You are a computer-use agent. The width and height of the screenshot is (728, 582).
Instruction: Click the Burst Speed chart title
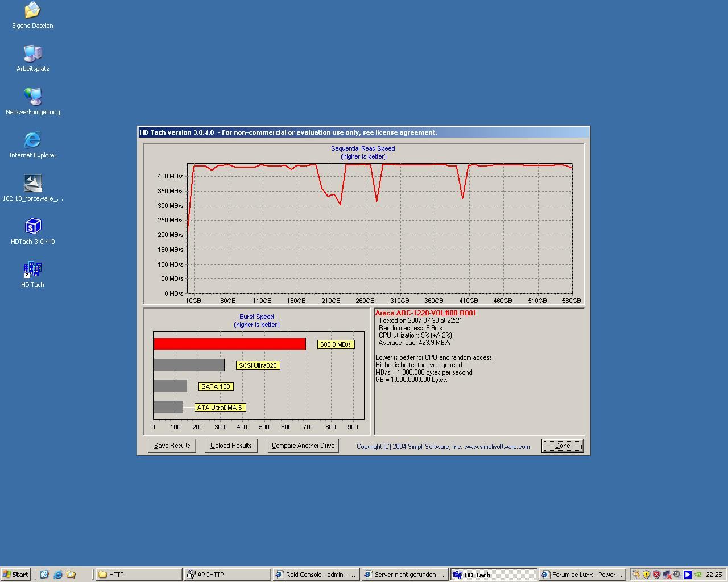tap(257, 317)
